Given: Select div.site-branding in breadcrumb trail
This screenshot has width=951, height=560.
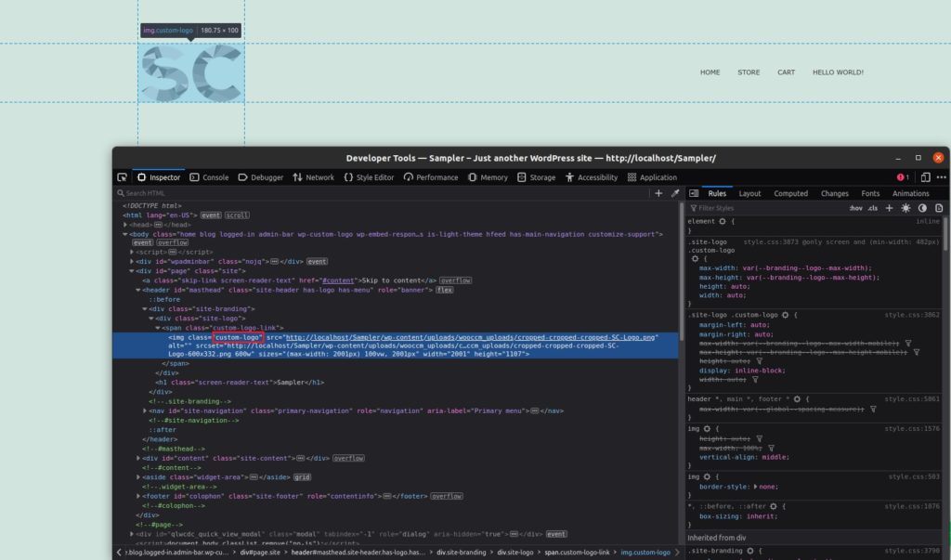Looking at the screenshot, I should (461, 553).
